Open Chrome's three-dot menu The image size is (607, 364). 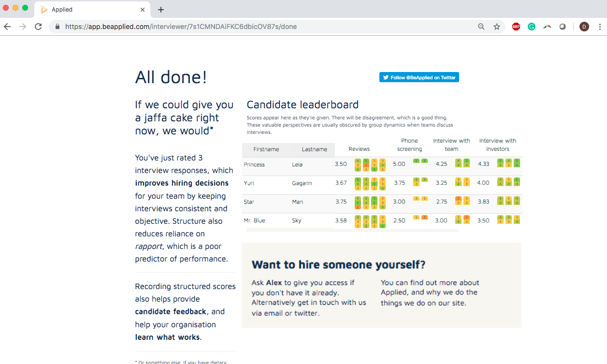click(x=600, y=27)
